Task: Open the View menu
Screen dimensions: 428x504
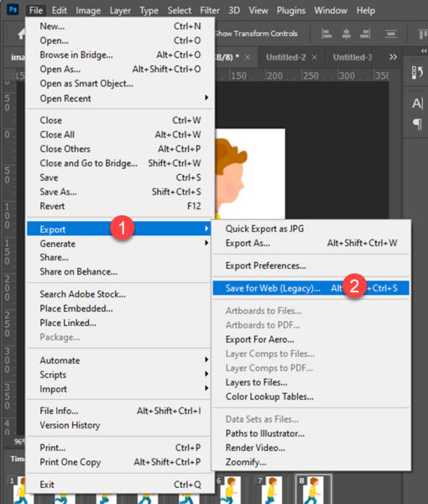Action: [x=258, y=11]
